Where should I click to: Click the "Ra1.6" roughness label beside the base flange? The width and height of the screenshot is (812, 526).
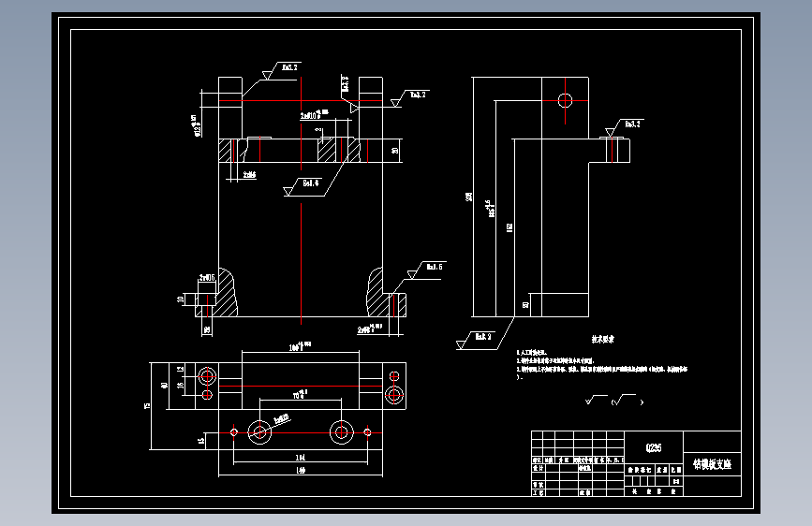click(435, 267)
